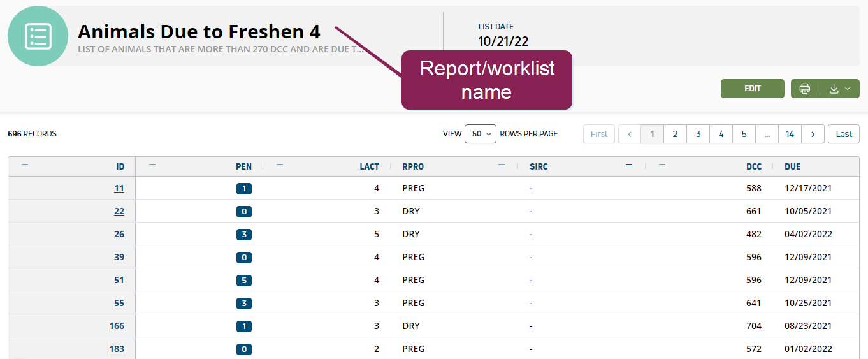Open the ID column menu icon
The width and height of the screenshot is (868, 359).
tap(25, 166)
